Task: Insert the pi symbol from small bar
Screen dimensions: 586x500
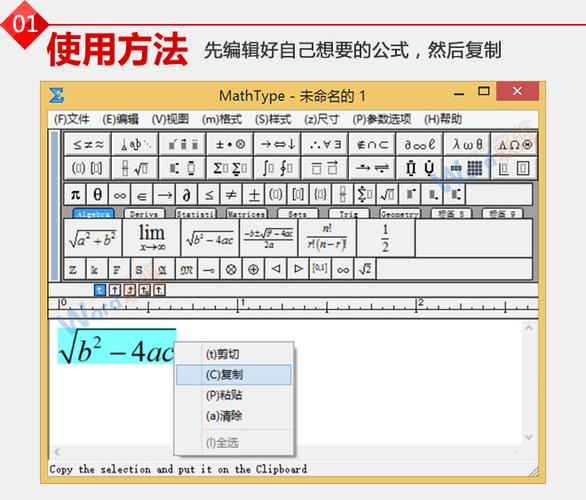Action: click(x=75, y=195)
